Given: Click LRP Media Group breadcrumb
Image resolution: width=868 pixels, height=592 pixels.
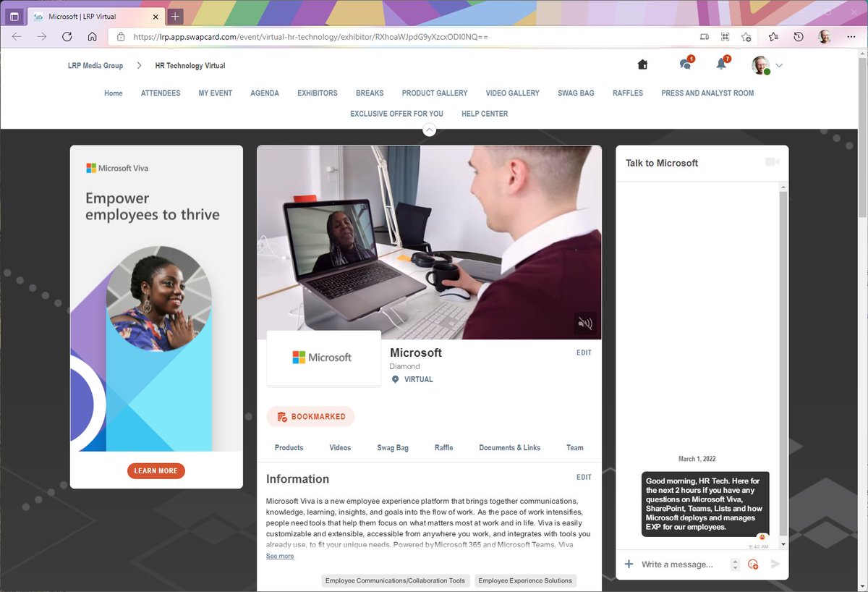Looking at the screenshot, I should 95,65.
